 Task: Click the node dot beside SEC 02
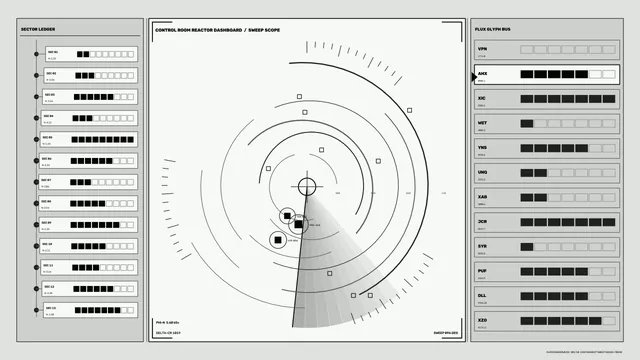click(x=36, y=75)
